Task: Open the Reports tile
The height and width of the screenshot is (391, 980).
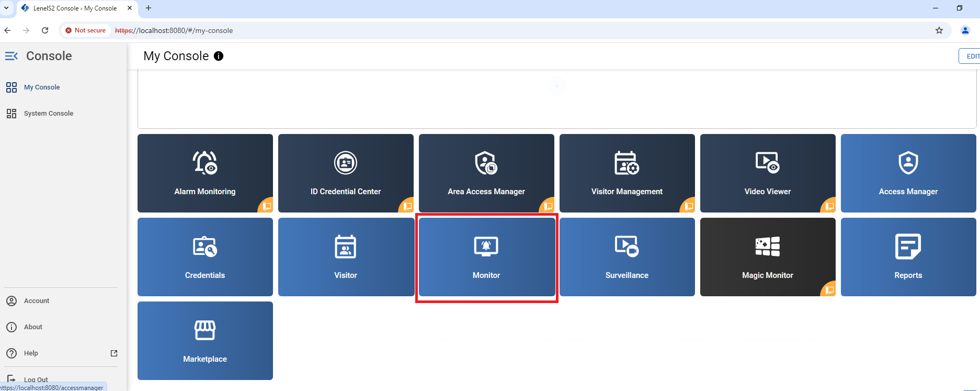Action: pyautogui.click(x=908, y=257)
